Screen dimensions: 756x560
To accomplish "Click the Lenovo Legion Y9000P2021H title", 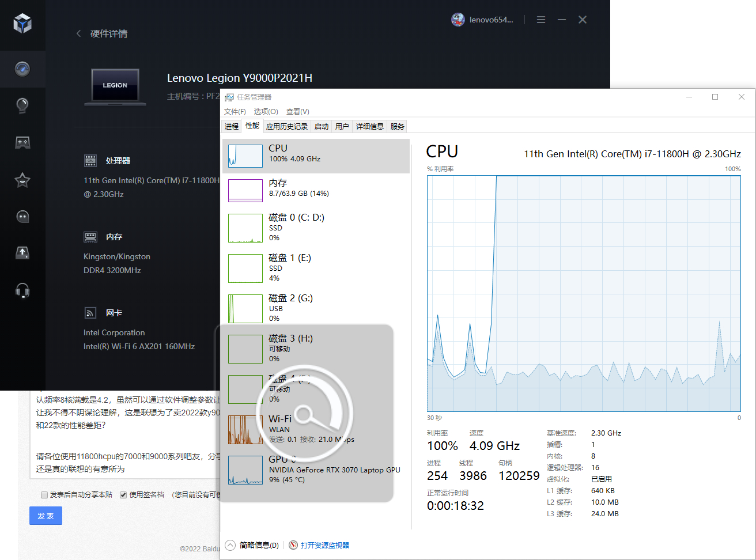I will pyautogui.click(x=240, y=78).
